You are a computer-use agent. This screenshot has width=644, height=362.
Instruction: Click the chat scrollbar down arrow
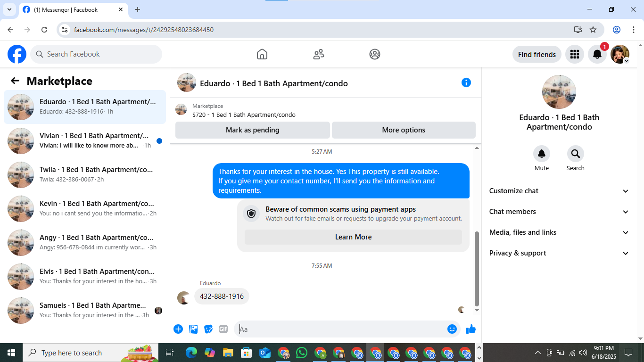pyautogui.click(x=477, y=311)
